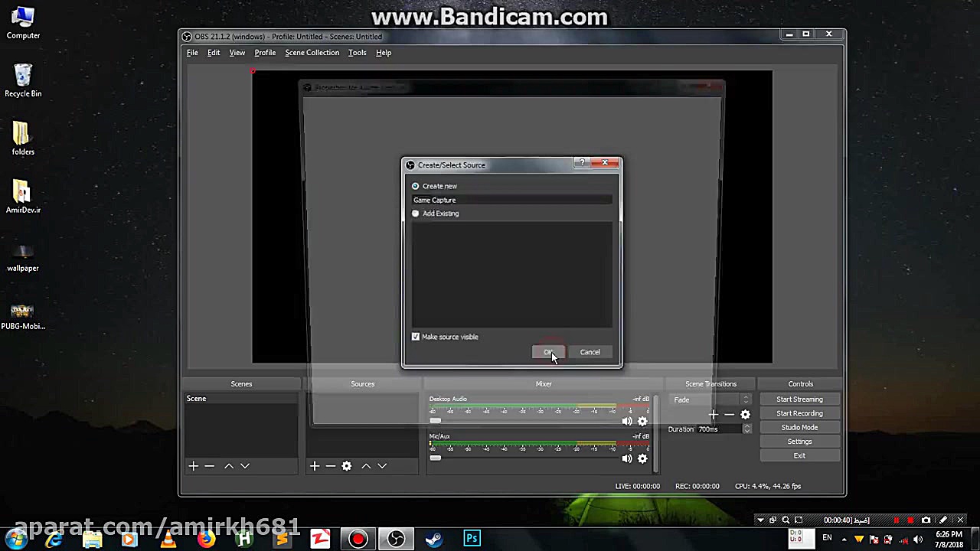The height and width of the screenshot is (551, 980).
Task: Adjust the Duration 700ms stepper
Action: point(747,429)
